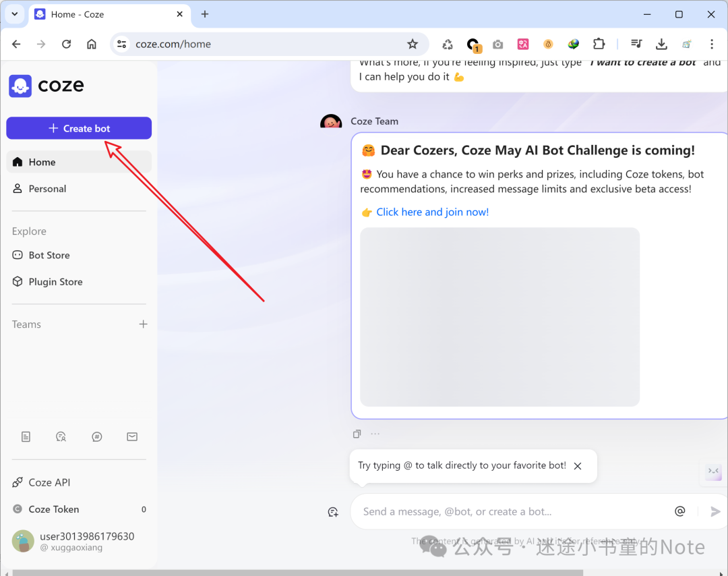
Task: Open the Plugin Store
Action: pos(79,281)
